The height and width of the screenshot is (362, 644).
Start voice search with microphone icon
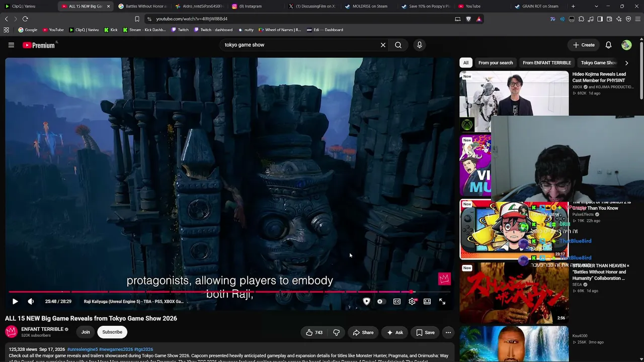[419, 45]
